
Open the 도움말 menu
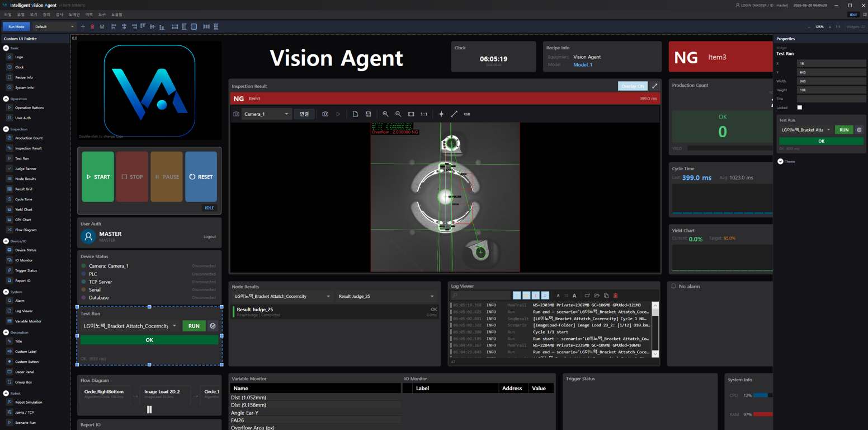pyautogui.click(x=116, y=15)
